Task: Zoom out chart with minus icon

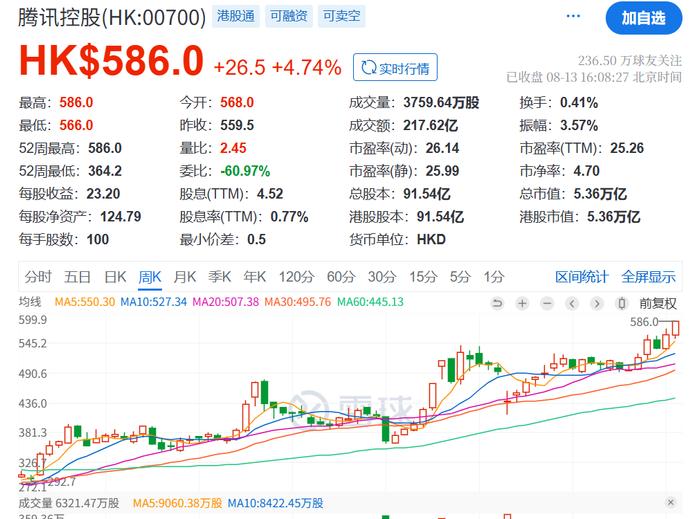Action: pyautogui.click(x=547, y=304)
